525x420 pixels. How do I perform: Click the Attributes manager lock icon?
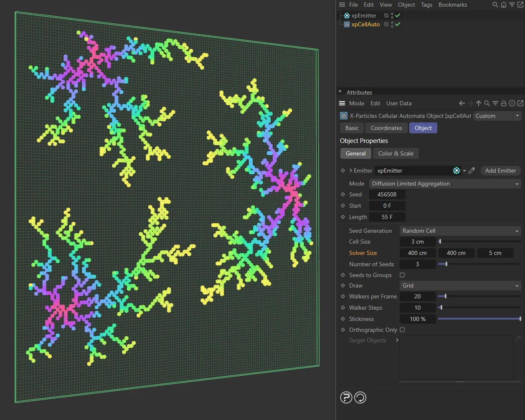pyautogui.click(x=504, y=103)
